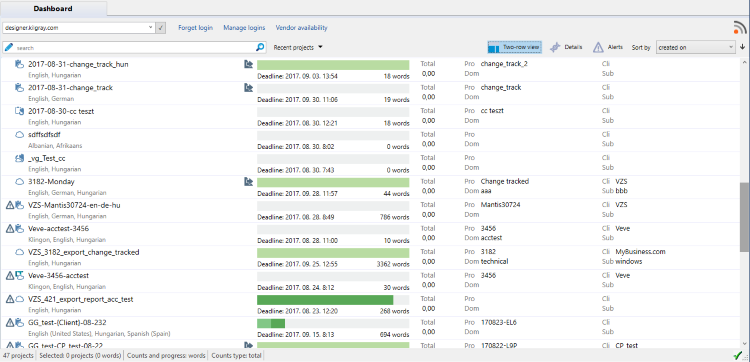Reverse sort order with arrow icon
Viewport: 750px width, 362px height.
click(x=742, y=47)
